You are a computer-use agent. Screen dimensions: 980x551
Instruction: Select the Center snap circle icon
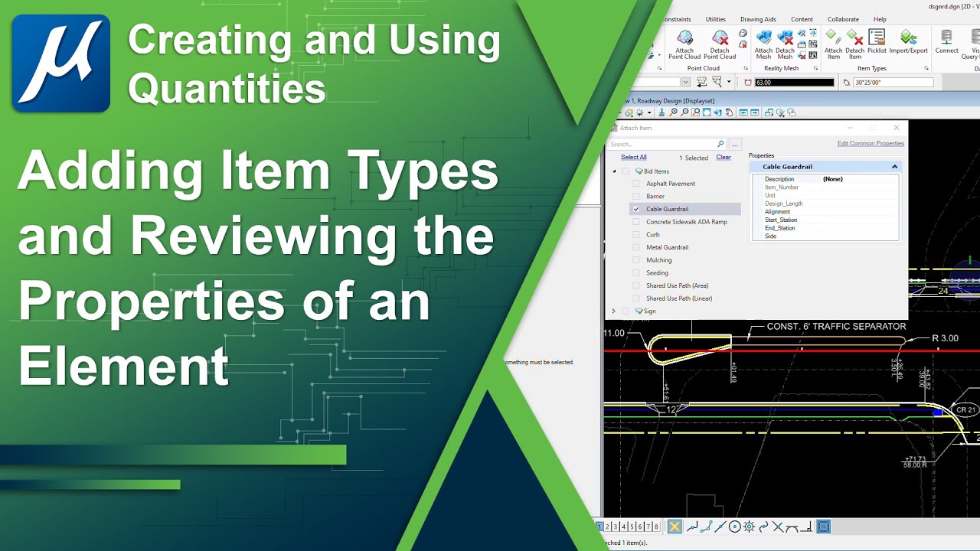click(x=734, y=527)
